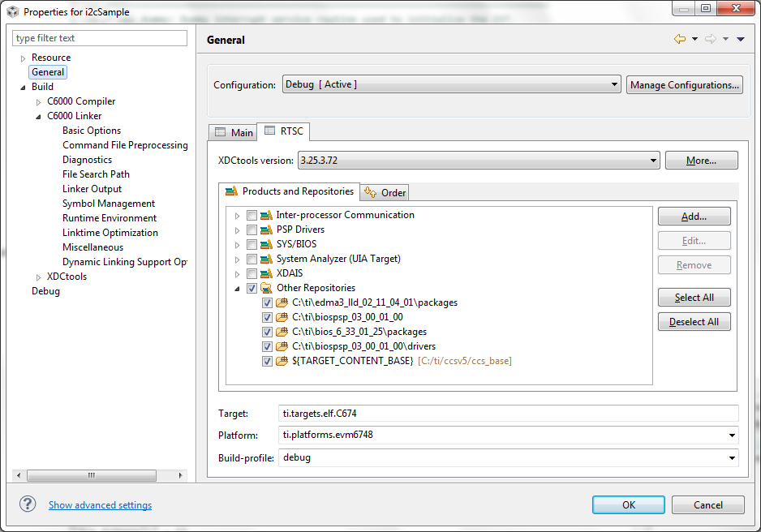The image size is (761, 532).
Task: Click the Manage Configurations button
Action: pos(684,85)
